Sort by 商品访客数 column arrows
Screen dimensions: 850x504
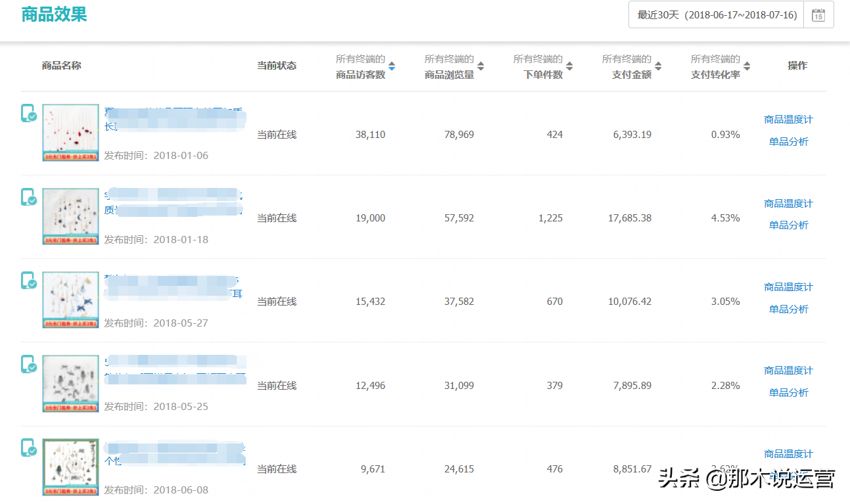[x=392, y=66]
